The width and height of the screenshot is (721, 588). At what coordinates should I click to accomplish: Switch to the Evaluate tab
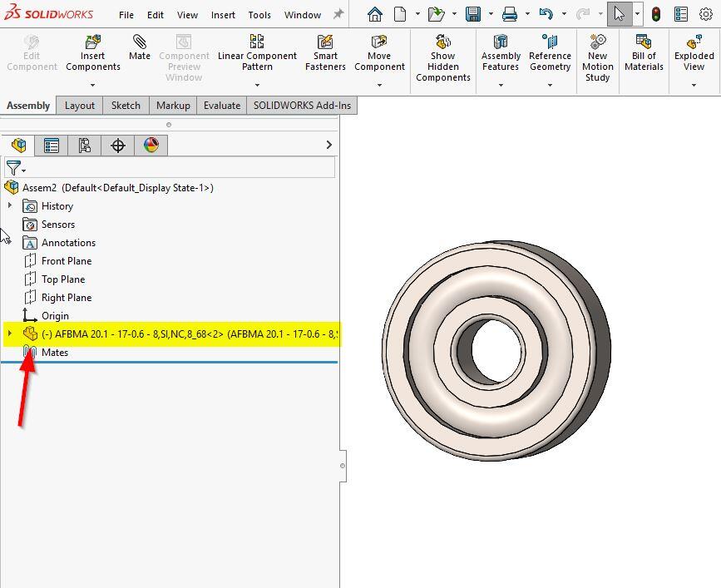(x=222, y=105)
